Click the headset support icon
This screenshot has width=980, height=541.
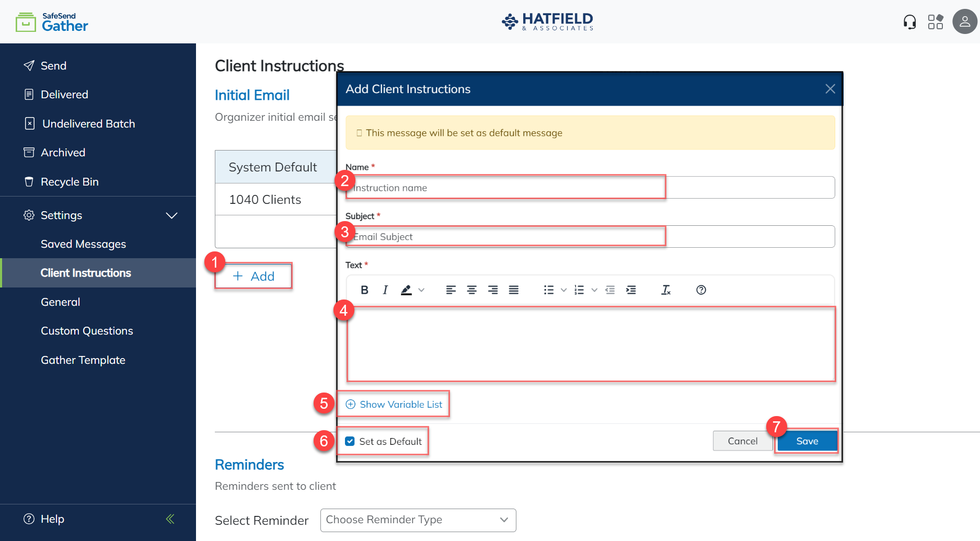909,21
